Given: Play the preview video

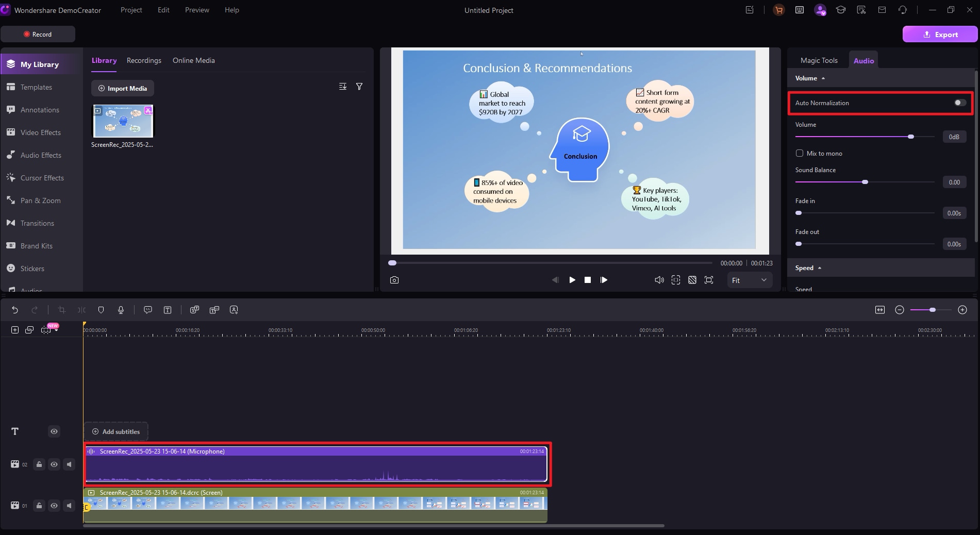Looking at the screenshot, I should [572, 280].
